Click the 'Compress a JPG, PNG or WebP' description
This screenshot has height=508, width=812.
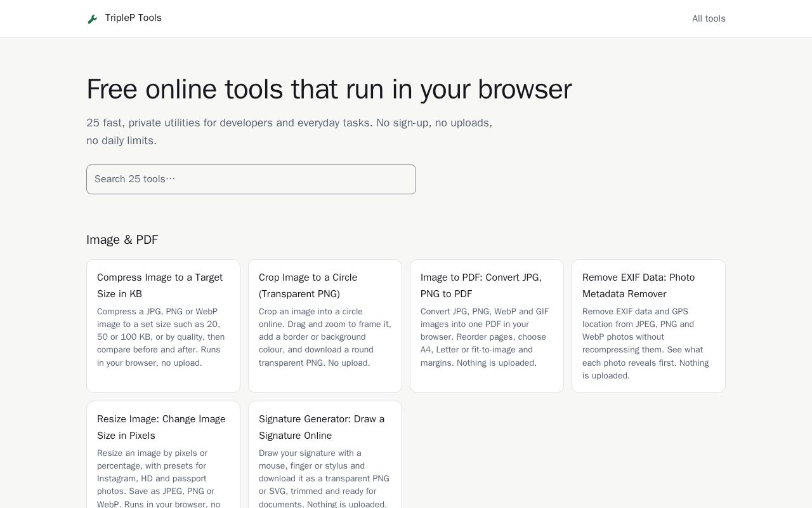pyautogui.click(x=161, y=337)
